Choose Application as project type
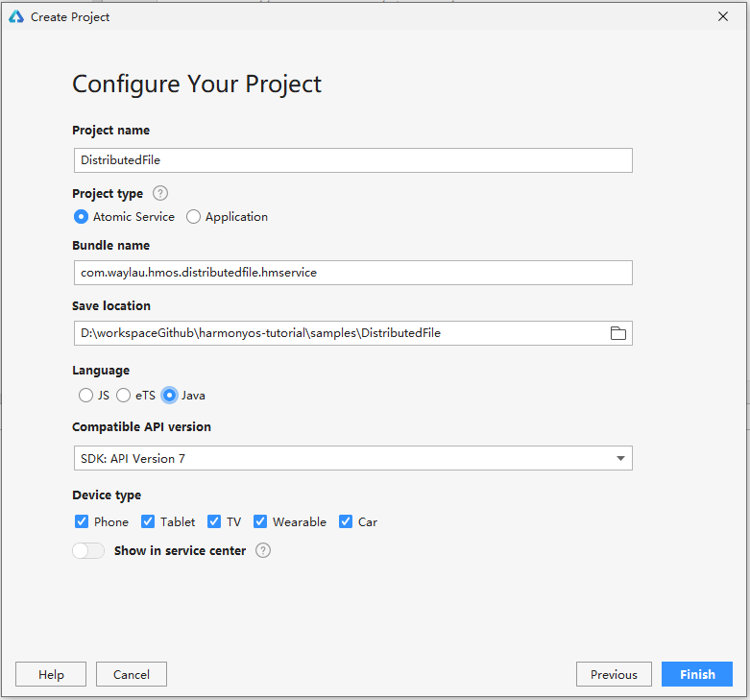The width and height of the screenshot is (750, 700). 194,217
